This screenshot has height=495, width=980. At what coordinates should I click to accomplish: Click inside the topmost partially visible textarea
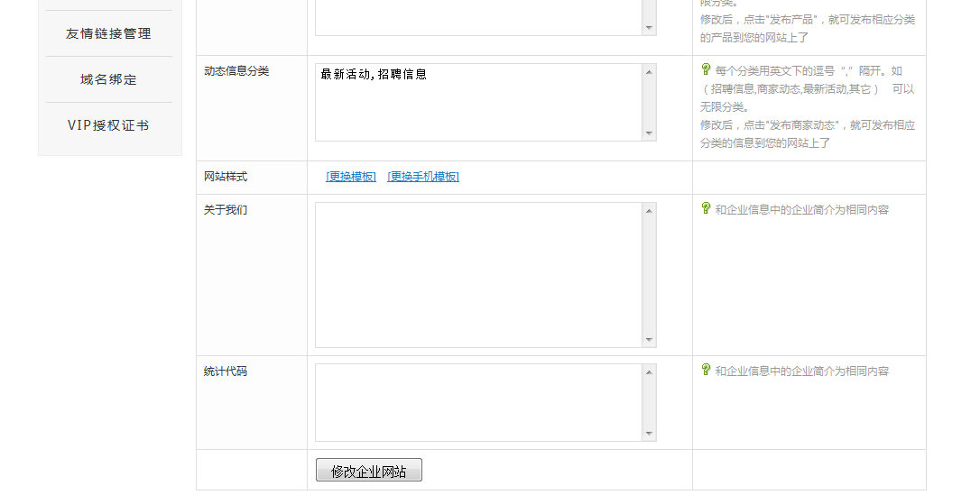(478, 18)
